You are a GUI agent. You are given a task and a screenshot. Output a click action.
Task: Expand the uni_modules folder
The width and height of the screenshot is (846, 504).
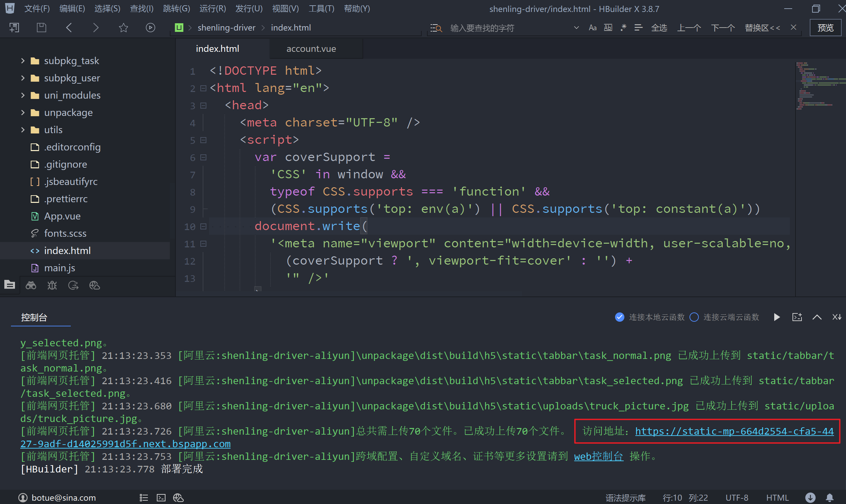click(23, 95)
